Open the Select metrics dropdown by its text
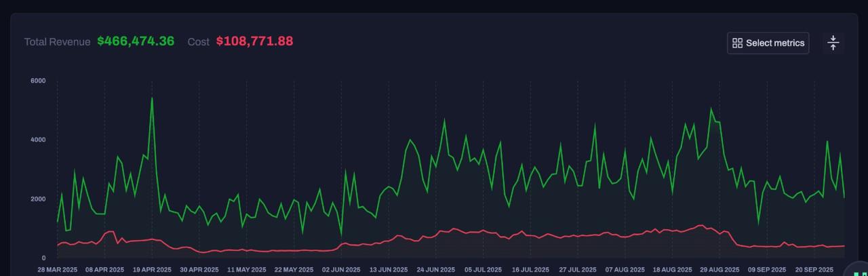This screenshot has width=868, height=276. [775, 43]
